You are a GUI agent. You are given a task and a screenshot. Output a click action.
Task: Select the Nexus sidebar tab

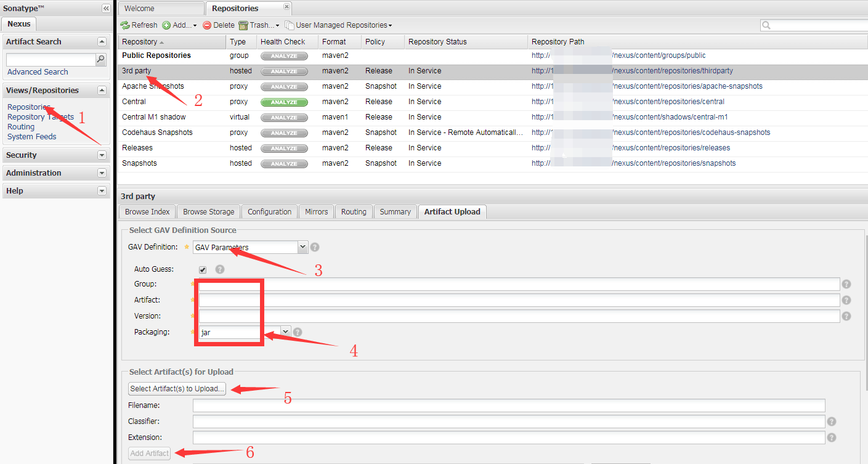(x=19, y=24)
